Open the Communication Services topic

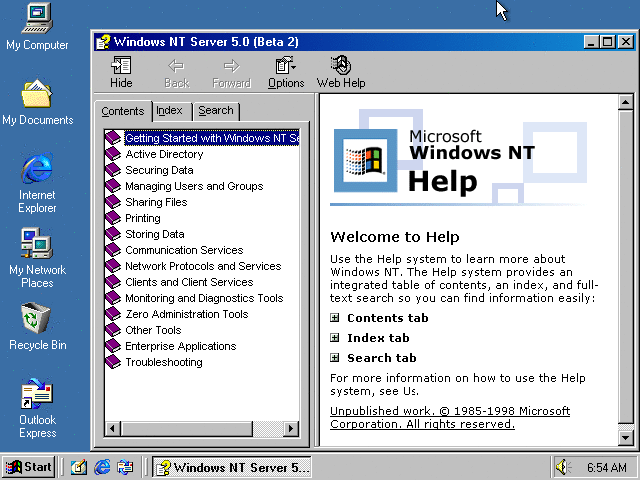[x=184, y=250]
